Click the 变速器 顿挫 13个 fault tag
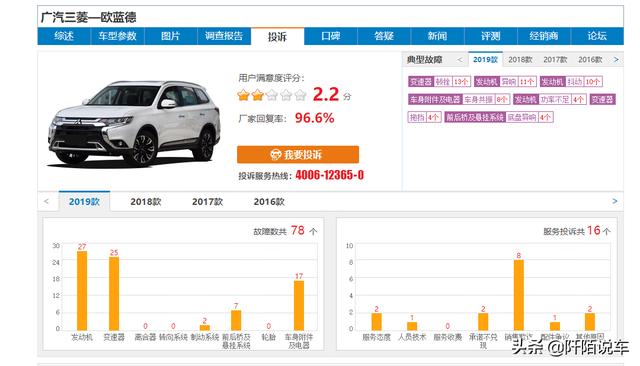Viewport: 640px width, 366px height. 439,82
